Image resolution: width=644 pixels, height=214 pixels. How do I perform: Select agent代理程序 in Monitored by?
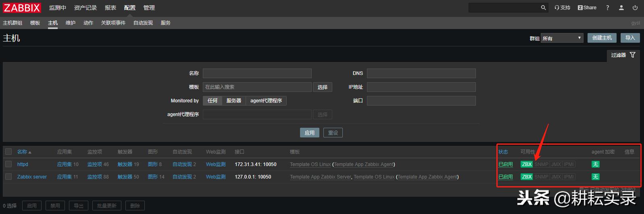266,101
